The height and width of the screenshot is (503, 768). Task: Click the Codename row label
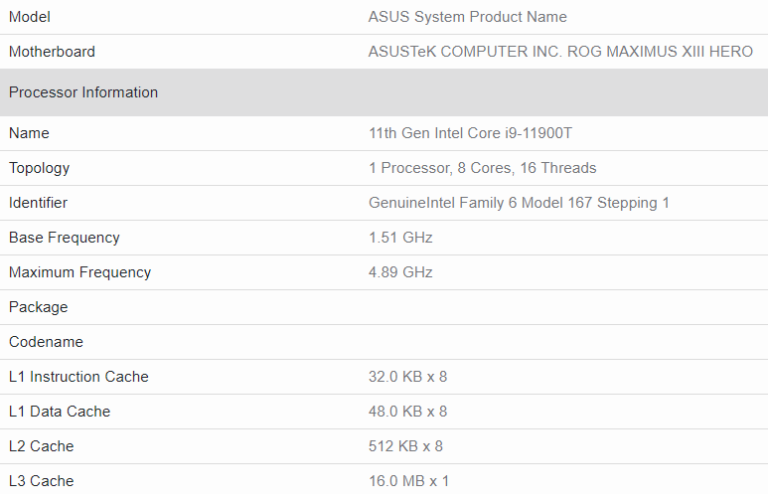click(46, 342)
